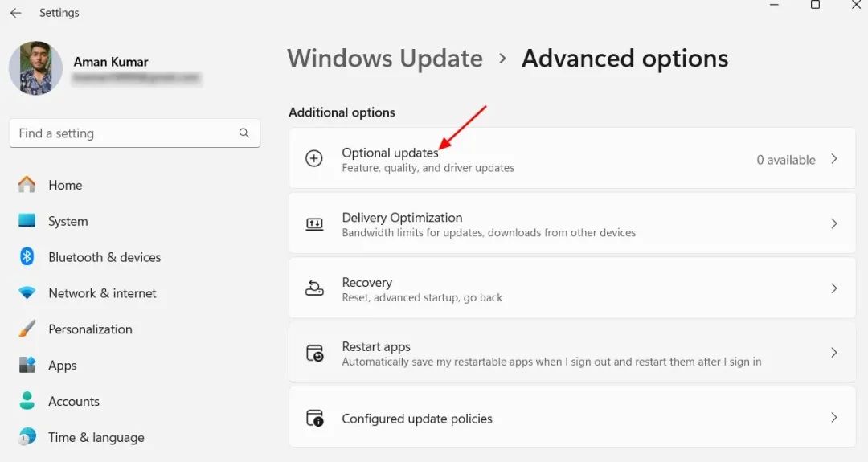The height and width of the screenshot is (462, 868).
Task: Go to Accounts in the sidebar
Action: coord(73,402)
